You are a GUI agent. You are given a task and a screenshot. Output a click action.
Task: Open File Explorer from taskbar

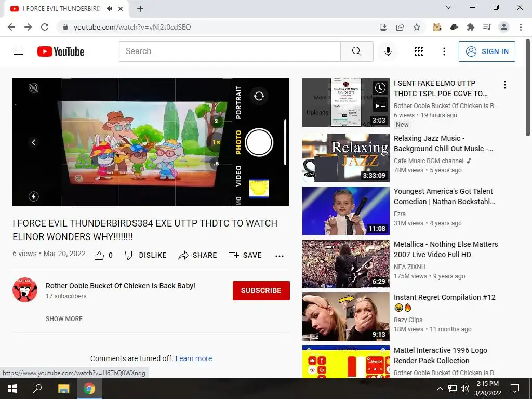[x=63, y=389]
